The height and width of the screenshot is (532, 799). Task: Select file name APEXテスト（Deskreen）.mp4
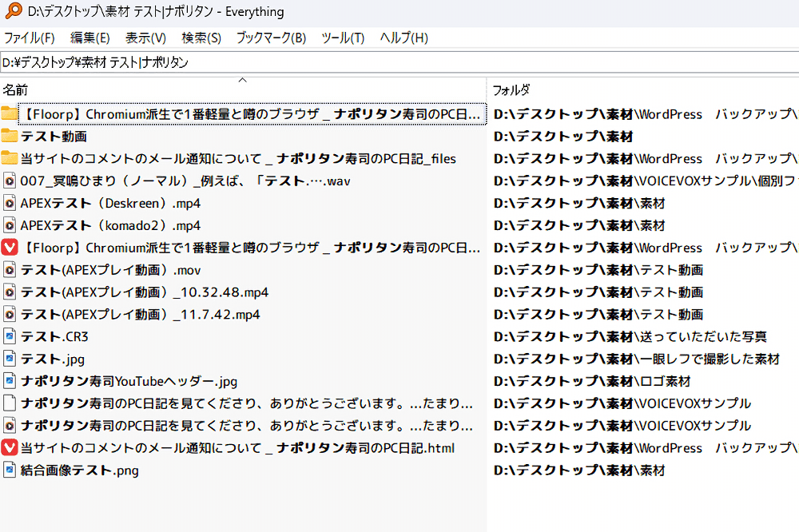(110, 204)
